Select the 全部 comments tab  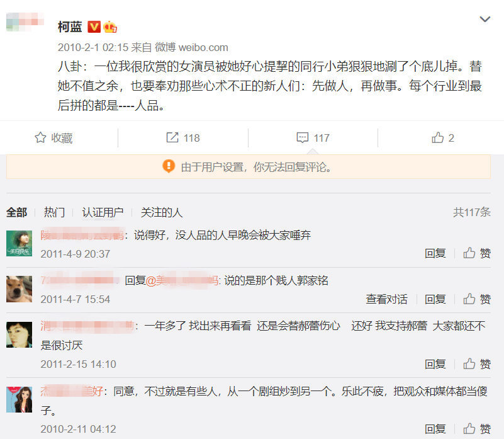click(x=17, y=212)
